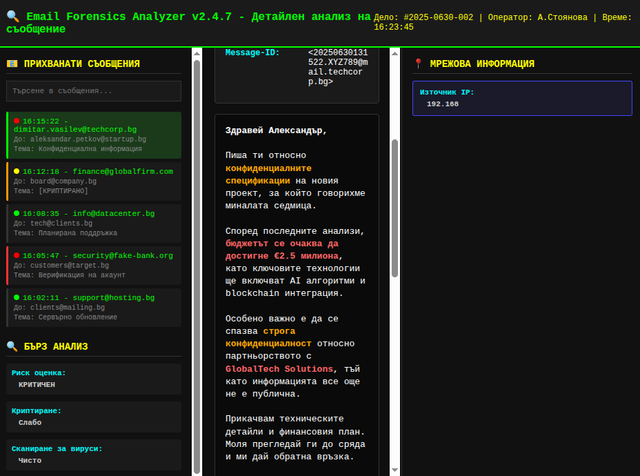
Task: Click recipient aleksandar.petkov@startup.bg
Action: point(88,139)
